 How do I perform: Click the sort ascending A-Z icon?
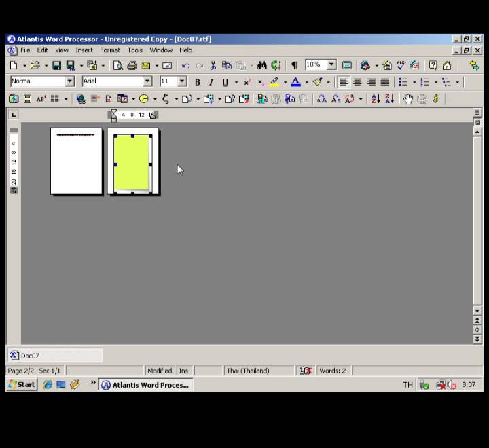pos(376,99)
